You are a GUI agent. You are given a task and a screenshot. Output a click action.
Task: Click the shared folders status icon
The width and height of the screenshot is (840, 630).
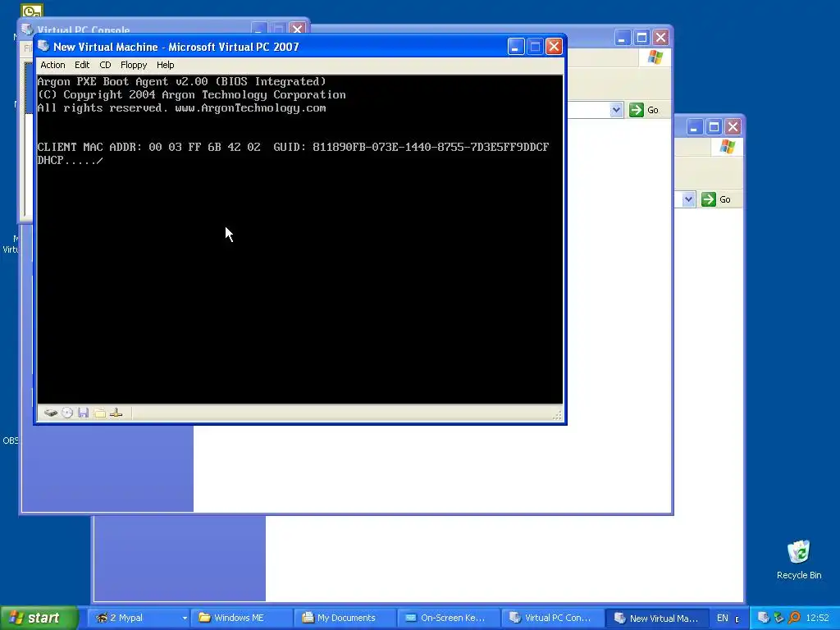pos(99,413)
